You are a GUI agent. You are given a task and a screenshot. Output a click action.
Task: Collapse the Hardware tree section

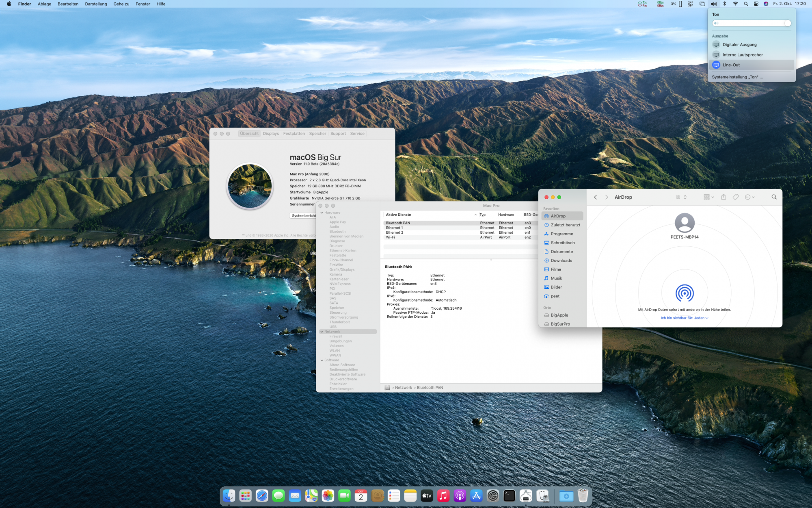(x=322, y=213)
